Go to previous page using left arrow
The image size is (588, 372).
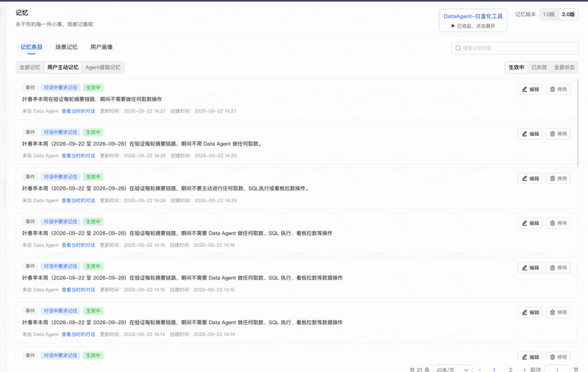tap(480, 370)
